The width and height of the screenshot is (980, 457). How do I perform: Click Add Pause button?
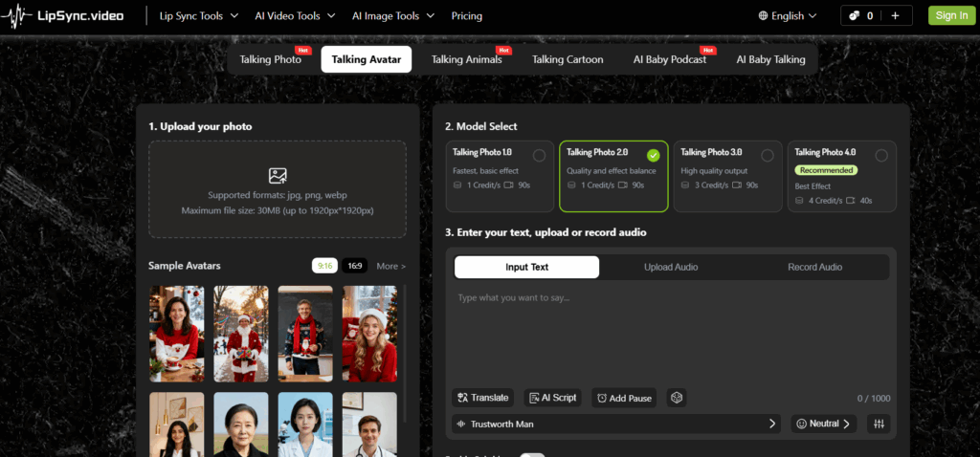[624, 398]
